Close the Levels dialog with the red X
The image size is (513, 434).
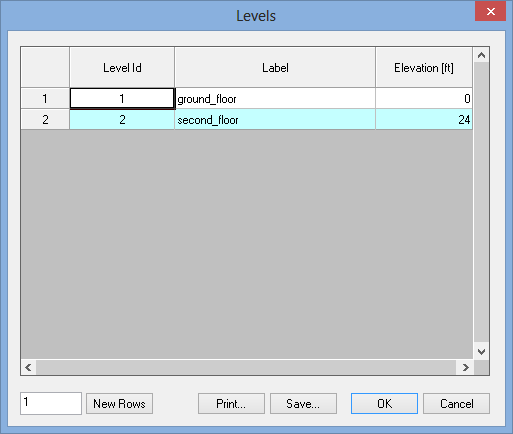tap(490, 12)
